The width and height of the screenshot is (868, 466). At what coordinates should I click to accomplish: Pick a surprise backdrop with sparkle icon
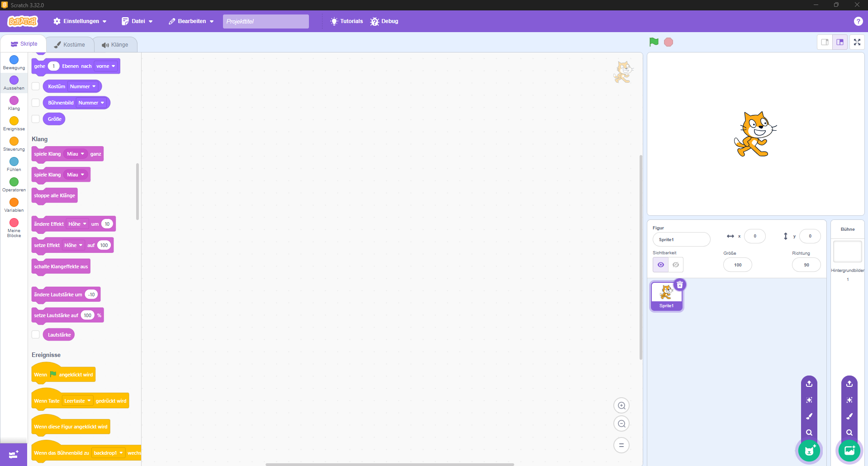pyautogui.click(x=849, y=400)
